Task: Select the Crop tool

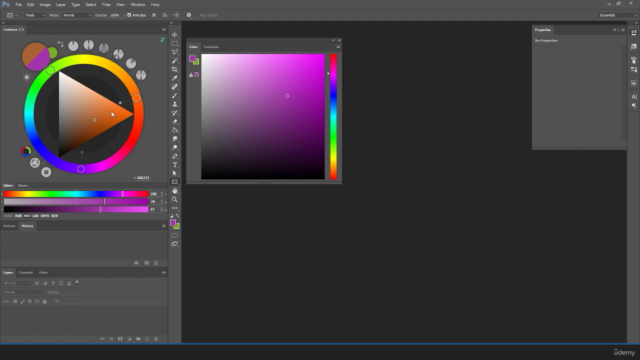Action: [175, 69]
